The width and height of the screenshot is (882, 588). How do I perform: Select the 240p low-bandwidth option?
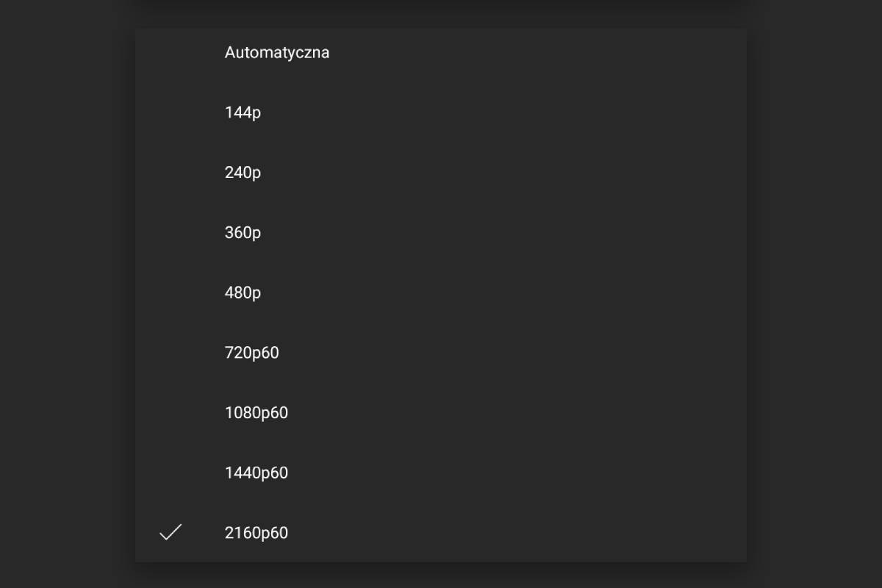tap(441, 173)
